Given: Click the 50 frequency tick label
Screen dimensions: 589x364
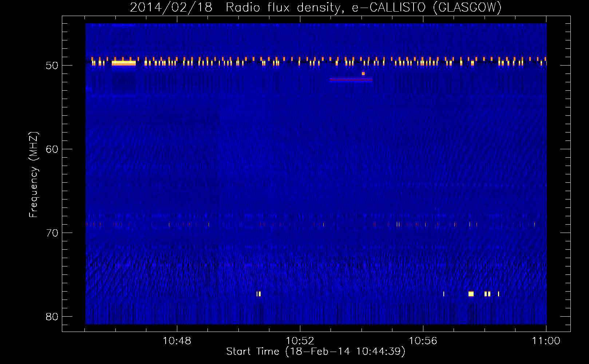Looking at the screenshot, I should 52,66.
